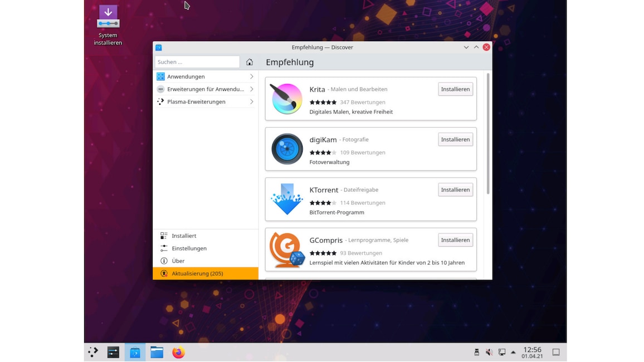Viewport: 644px width, 362px height.
Task: Unmute the audio in the system tray
Action: pos(489,352)
